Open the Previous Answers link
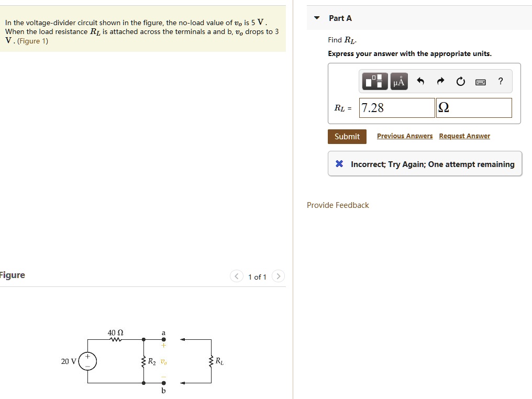The image size is (532, 399). (405, 136)
